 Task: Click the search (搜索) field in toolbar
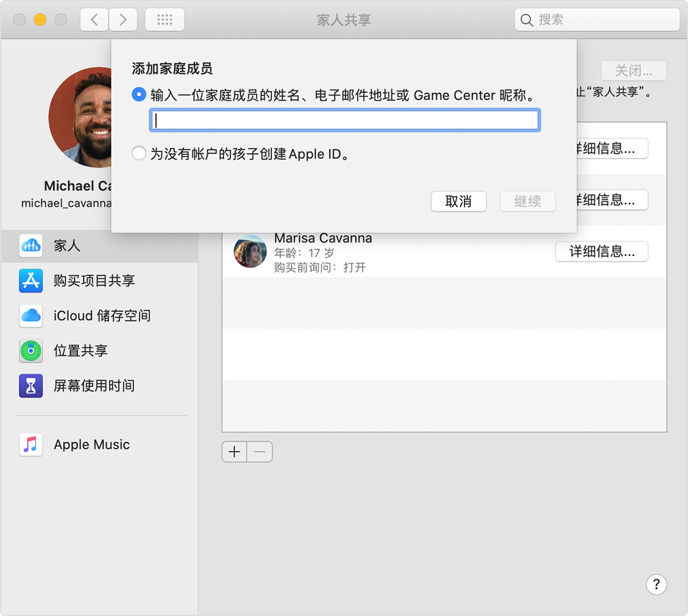click(602, 20)
